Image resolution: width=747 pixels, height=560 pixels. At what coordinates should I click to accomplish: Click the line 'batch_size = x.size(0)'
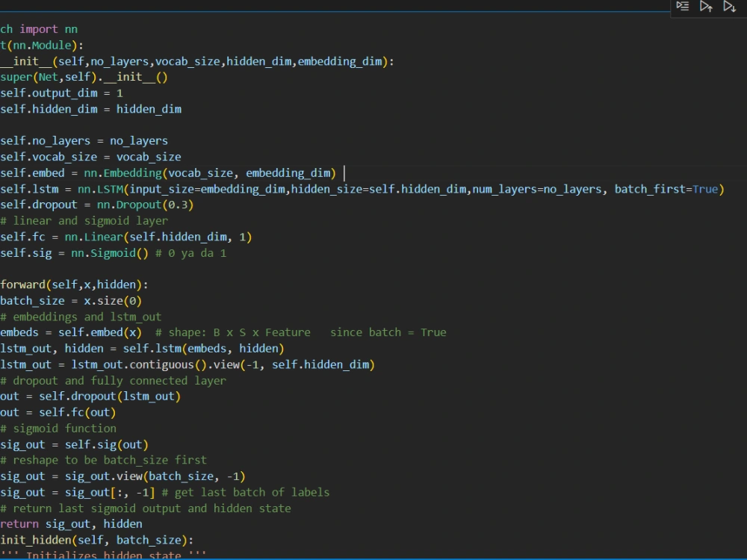coord(71,301)
